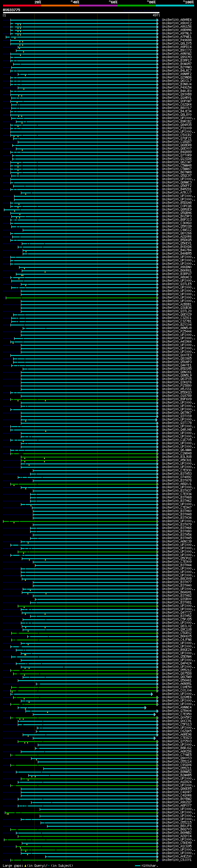Select hit label UniRef100_C9SQV6
This screenshot has width=197, height=868.
pos(177,765)
